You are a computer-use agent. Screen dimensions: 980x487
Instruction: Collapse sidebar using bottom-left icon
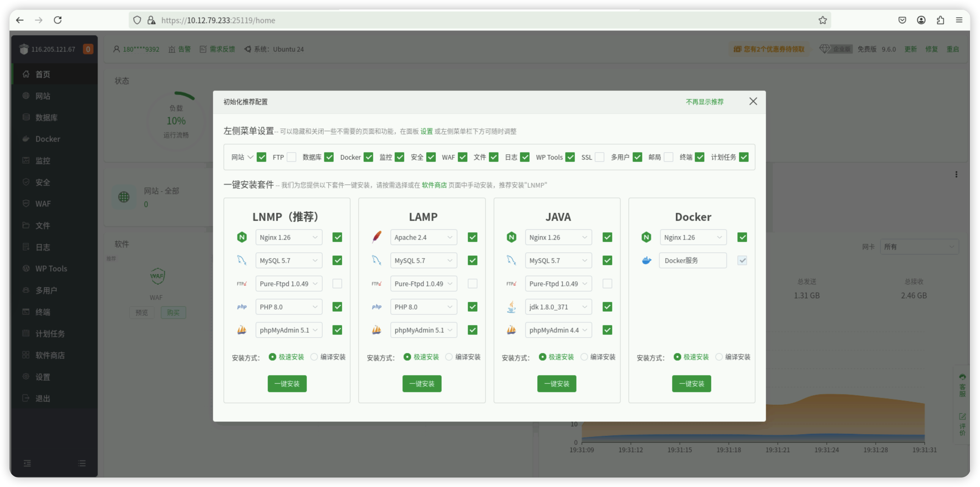[x=27, y=463]
